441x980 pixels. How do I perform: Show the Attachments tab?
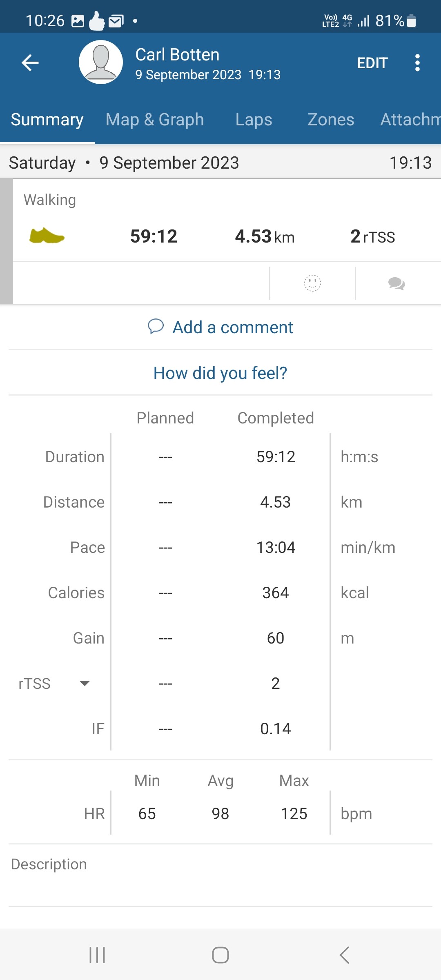pos(410,120)
